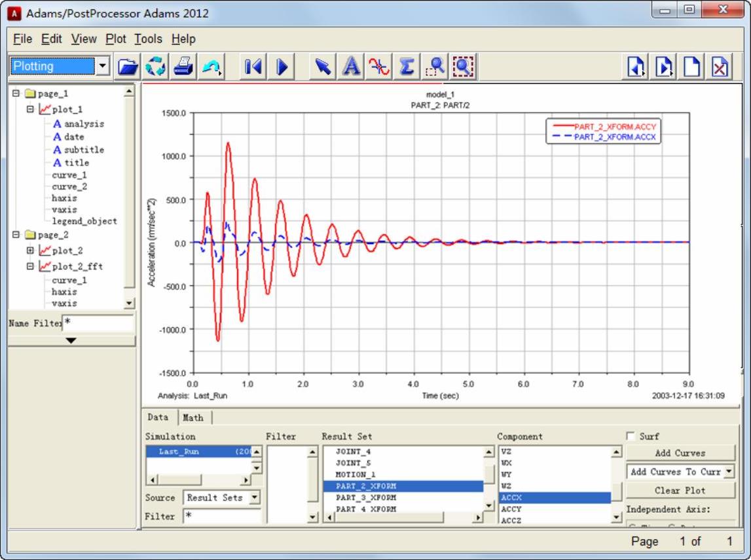This screenshot has height=560, width=751.
Task: Open the Tools menu
Action: (x=148, y=39)
